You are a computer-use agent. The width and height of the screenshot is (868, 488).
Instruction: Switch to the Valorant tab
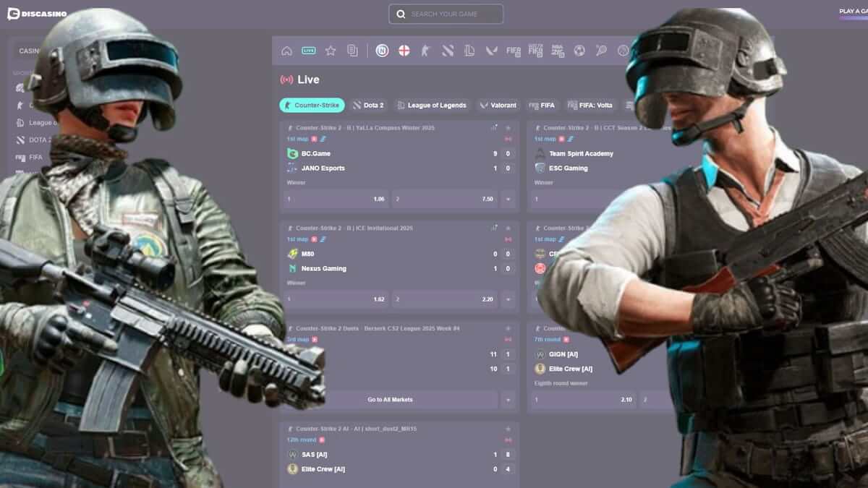pos(498,106)
